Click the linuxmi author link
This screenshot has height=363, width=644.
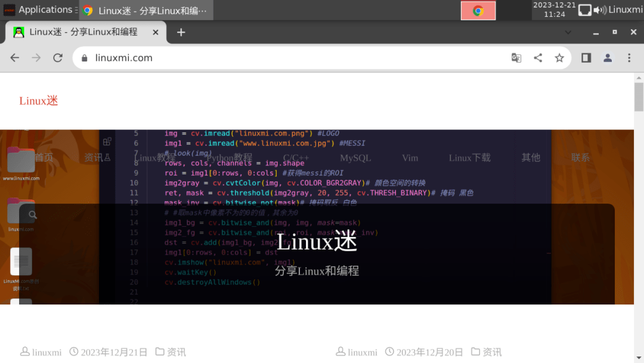(x=46, y=352)
